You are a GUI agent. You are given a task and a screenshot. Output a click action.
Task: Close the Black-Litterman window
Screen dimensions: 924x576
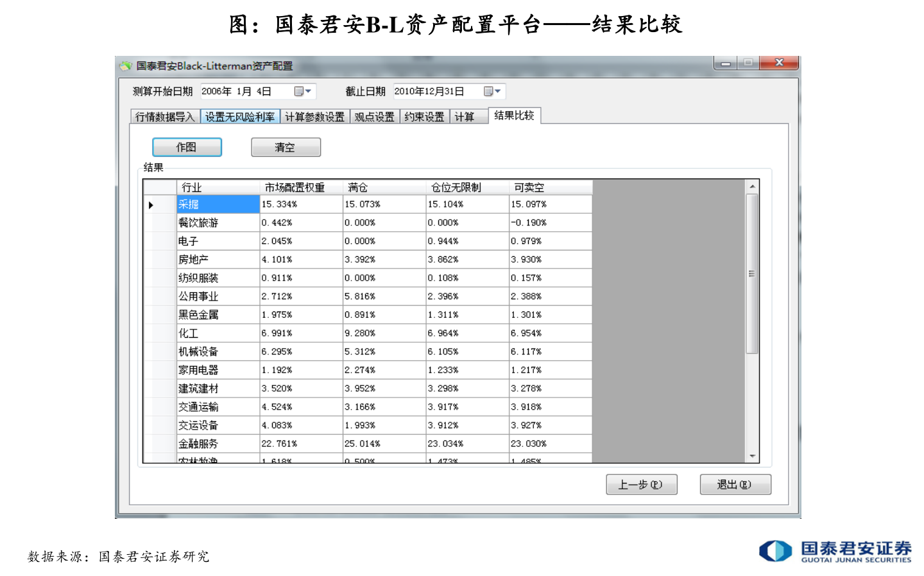tap(779, 63)
